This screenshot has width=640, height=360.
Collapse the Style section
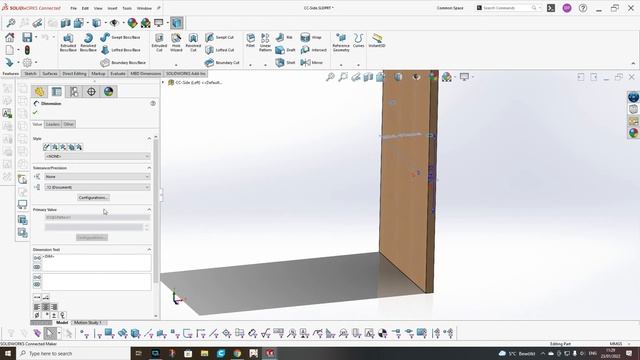[149, 139]
